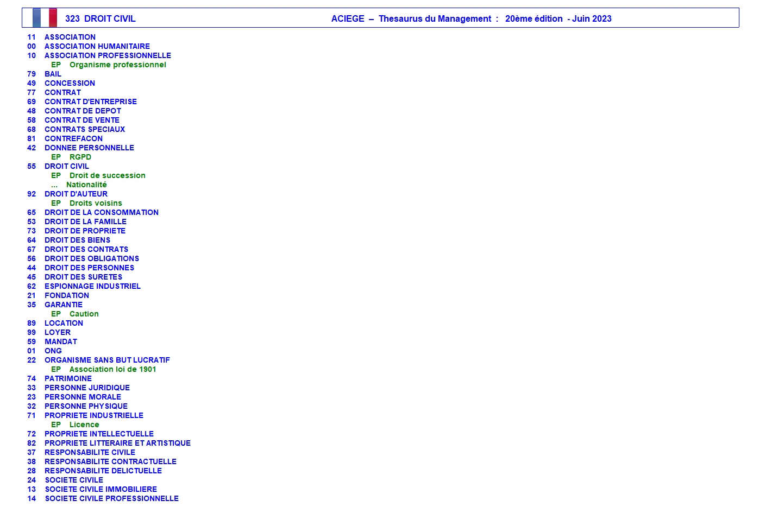Click the RGPD synonym under DONNEE PERSONNELLE
The height and width of the screenshot is (532, 766).
point(80,157)
